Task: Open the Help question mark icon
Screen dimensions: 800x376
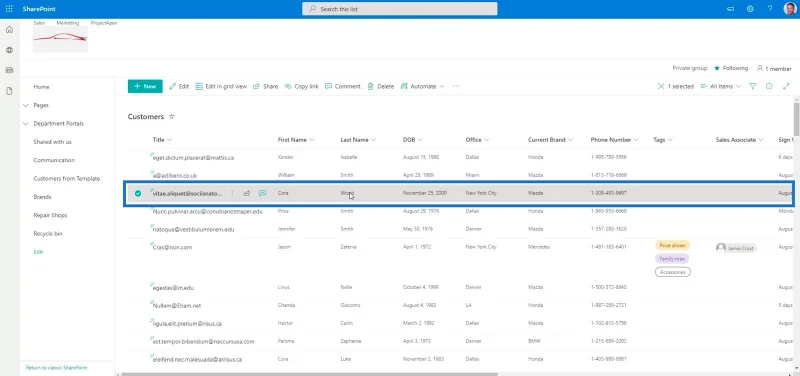Action: [x=770, y=9]
